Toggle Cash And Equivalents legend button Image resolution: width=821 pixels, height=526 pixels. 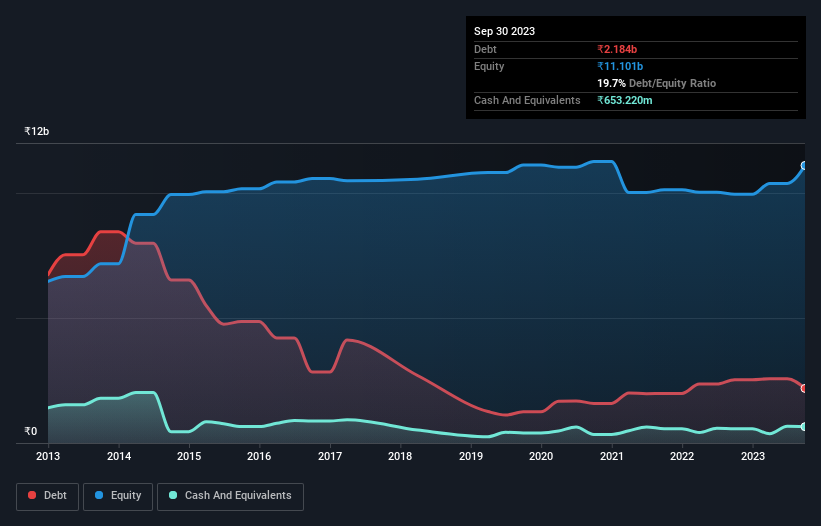click(x=230, y=496)
